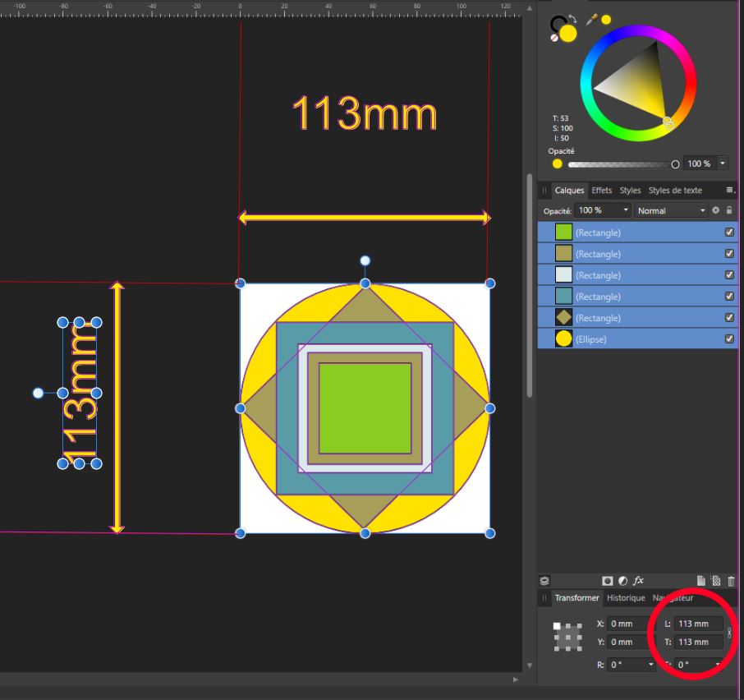
Task: Toggle the aspect ratio link icon
Action: [x=729, y=633]
